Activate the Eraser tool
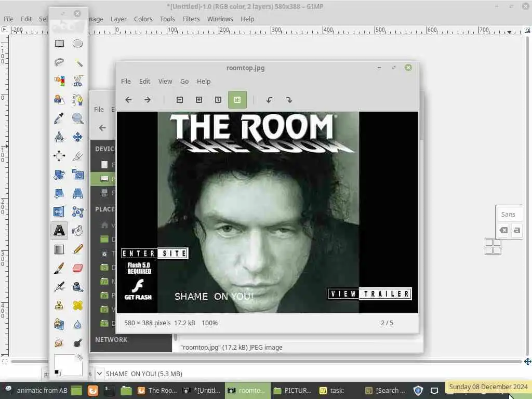 pos(78,268)
